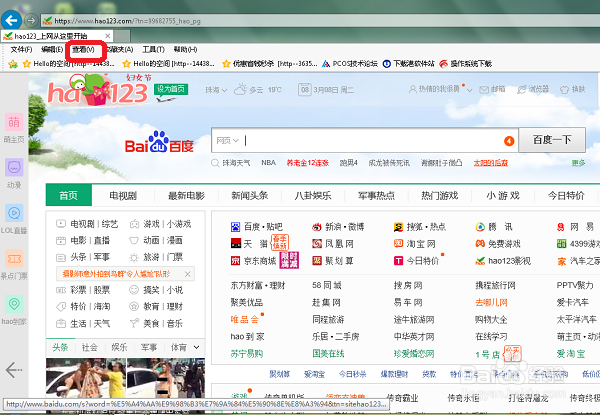Screen dimensions: 600x415
Task: Click the add-to-favorites star icon
Action: click(x=13, y=63)
